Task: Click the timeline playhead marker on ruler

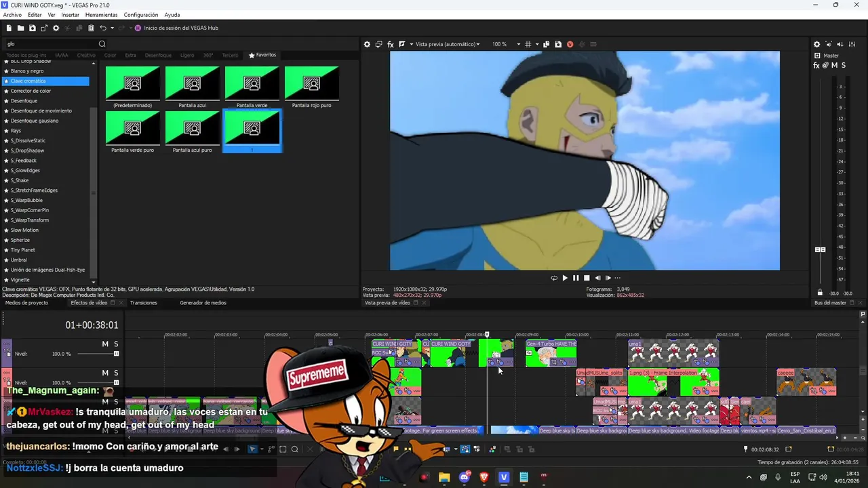Action: click(487, 334)
